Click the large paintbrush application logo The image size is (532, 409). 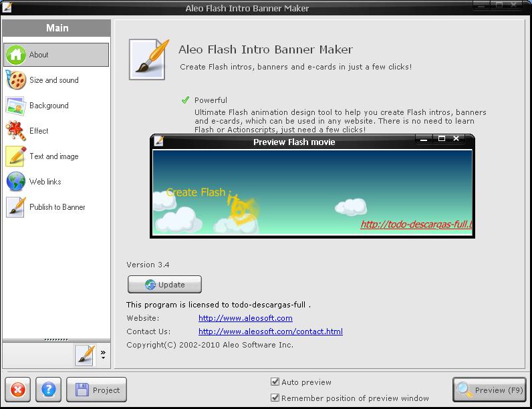[148, 59]
